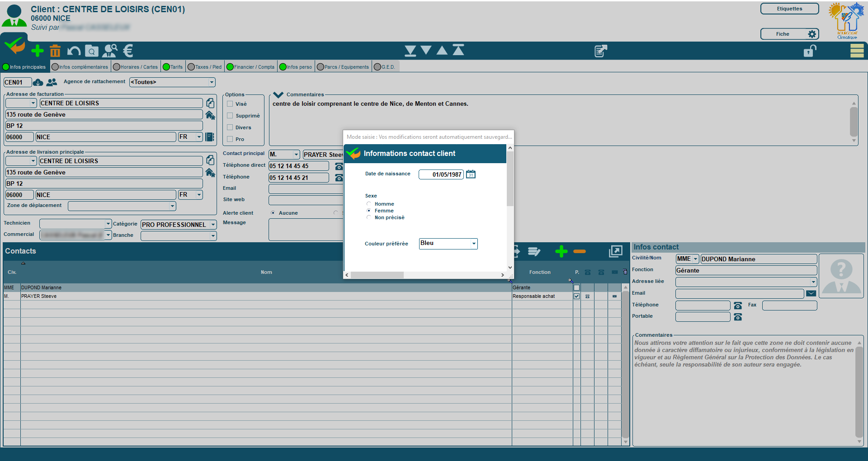Screen dimensions: 868x461
Task: Open contact civilité MME dropdown
Action: 695,259
